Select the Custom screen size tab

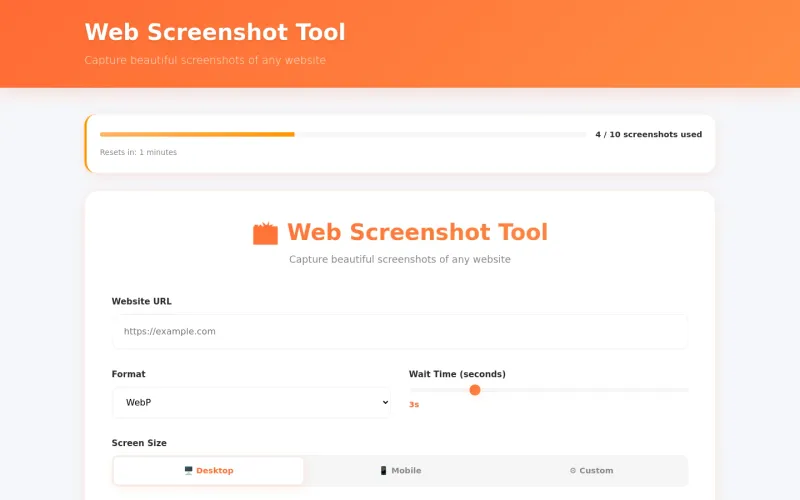[x=591, y=470]
